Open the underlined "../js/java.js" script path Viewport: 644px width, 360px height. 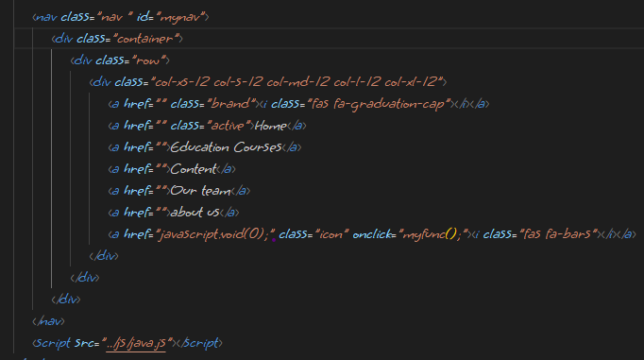point(136,343)
